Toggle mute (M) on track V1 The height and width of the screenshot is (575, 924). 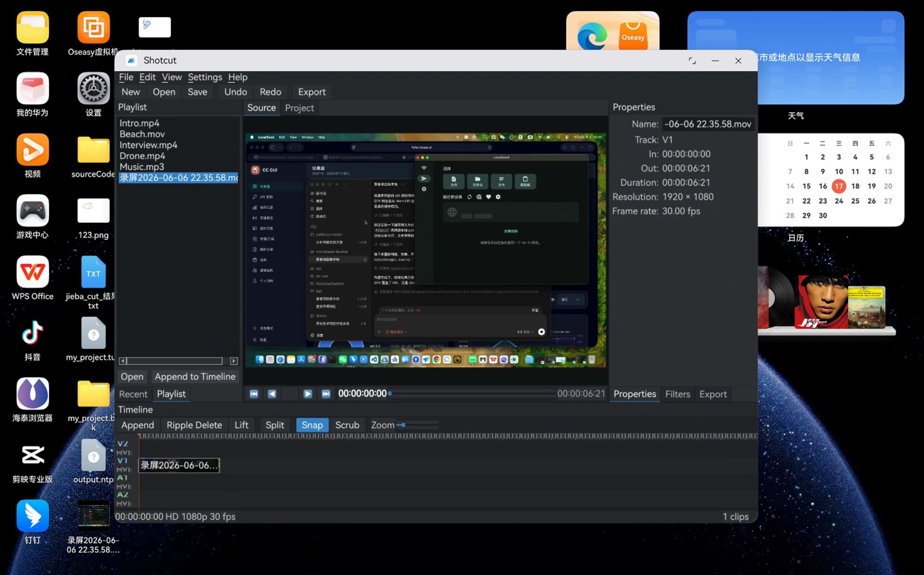click(x=125, y=470)
